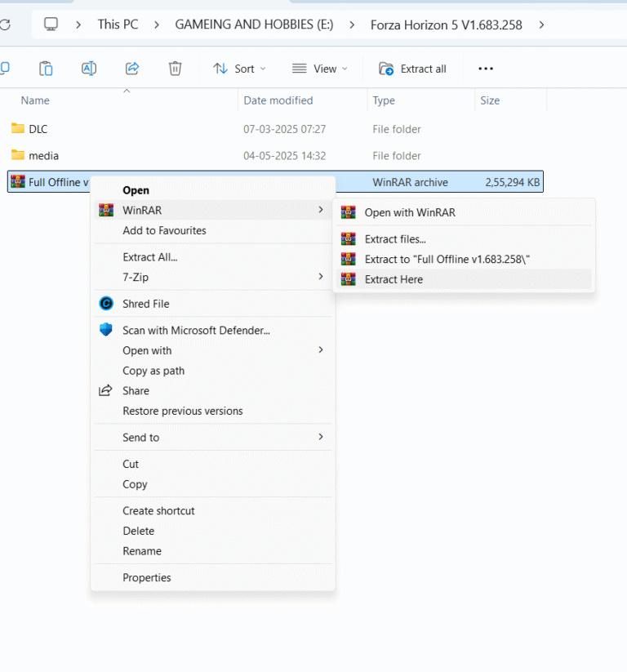The width and height of the screenshot is (627, 672).
Task: Click date 07-03-2025 07:27
Action: [x=285, y=129]
